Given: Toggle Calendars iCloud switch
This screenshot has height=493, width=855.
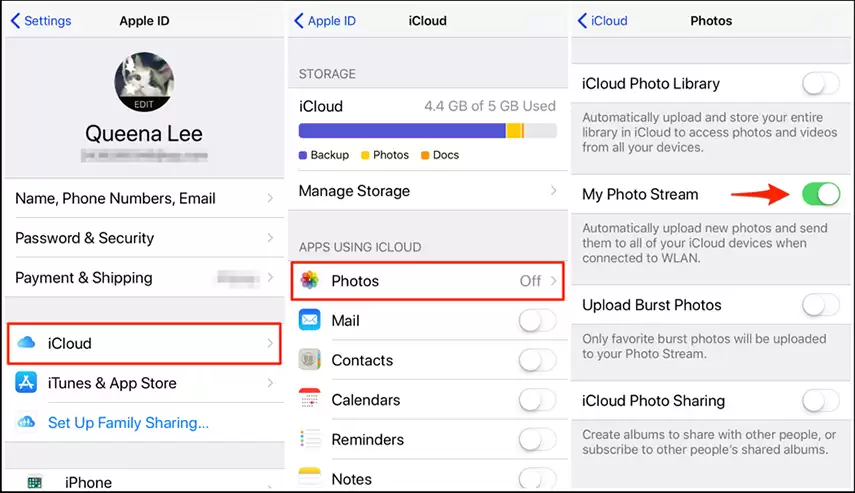Looking at the screenshot, I should [x=537, y=400].
